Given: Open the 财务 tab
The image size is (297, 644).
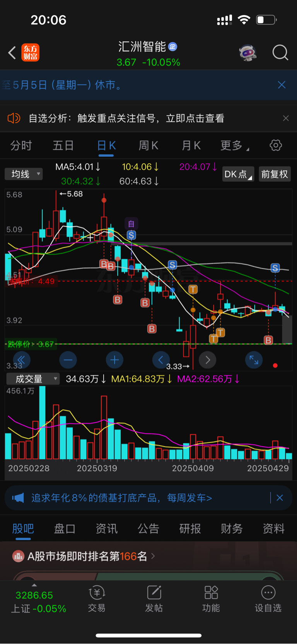Looking at the screenshot, I should click(x=232, y=529).
